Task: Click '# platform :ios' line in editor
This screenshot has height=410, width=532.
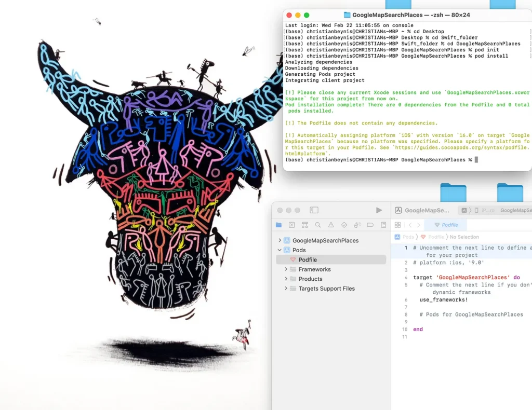Action: pos(448,263)
